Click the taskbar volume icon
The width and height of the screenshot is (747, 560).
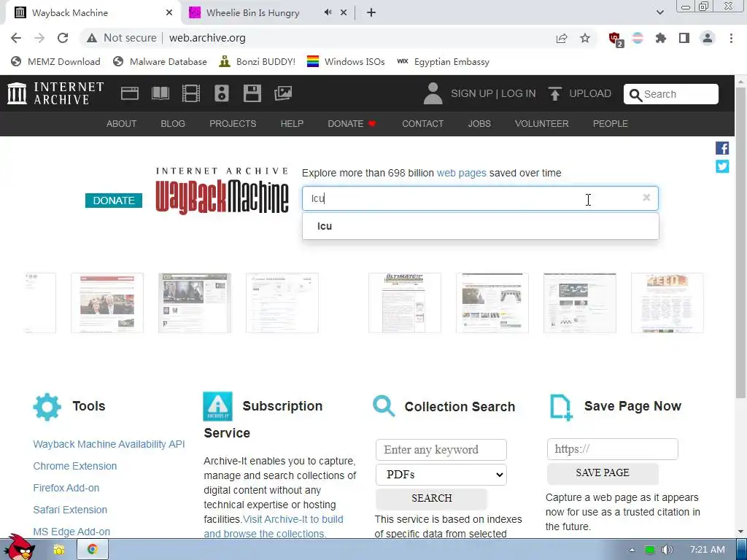(x=667, y=550)
